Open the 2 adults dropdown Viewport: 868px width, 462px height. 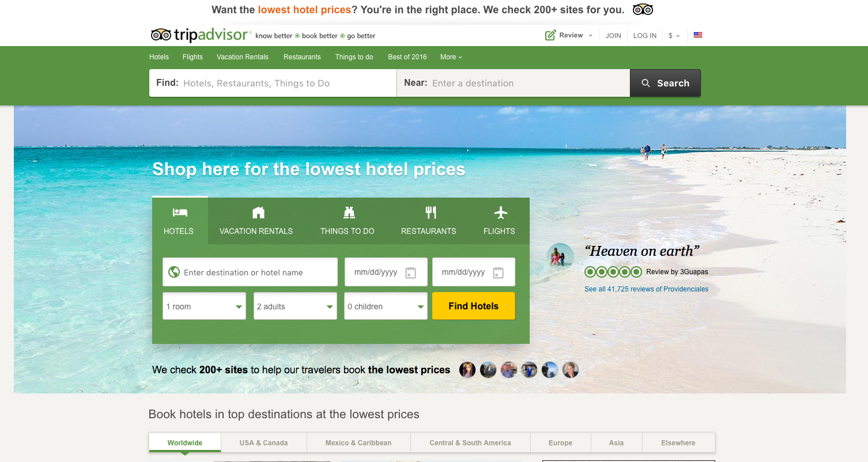[x=295, y=306]
